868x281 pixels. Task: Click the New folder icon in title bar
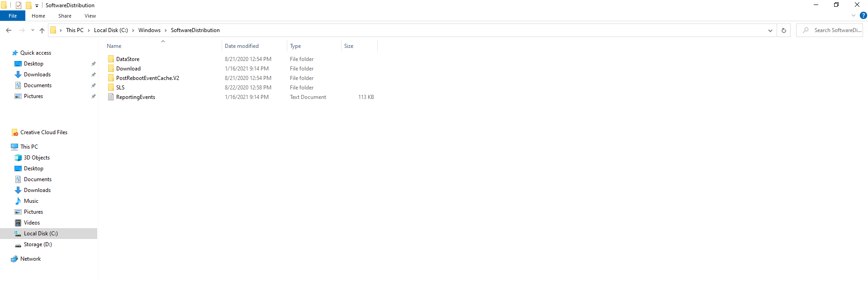(x=28, y=5)
